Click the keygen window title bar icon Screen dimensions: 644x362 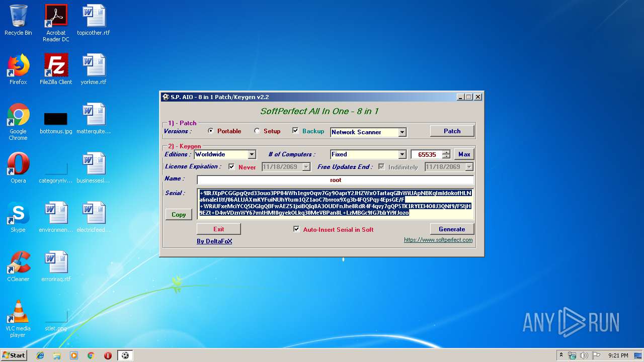click(x=166, y=97)
